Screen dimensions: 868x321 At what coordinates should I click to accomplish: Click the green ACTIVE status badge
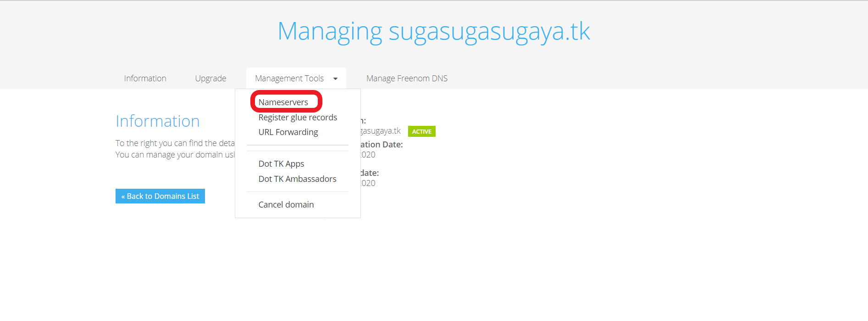(421, 131)
